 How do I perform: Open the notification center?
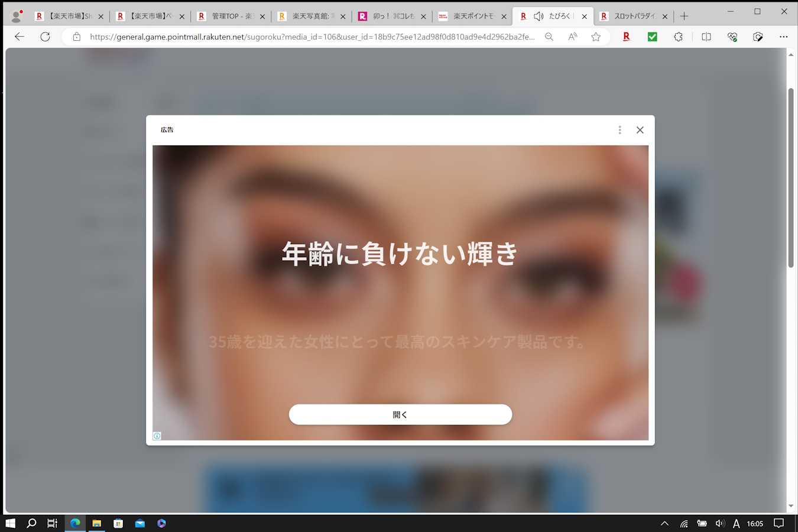pos(779,523)
